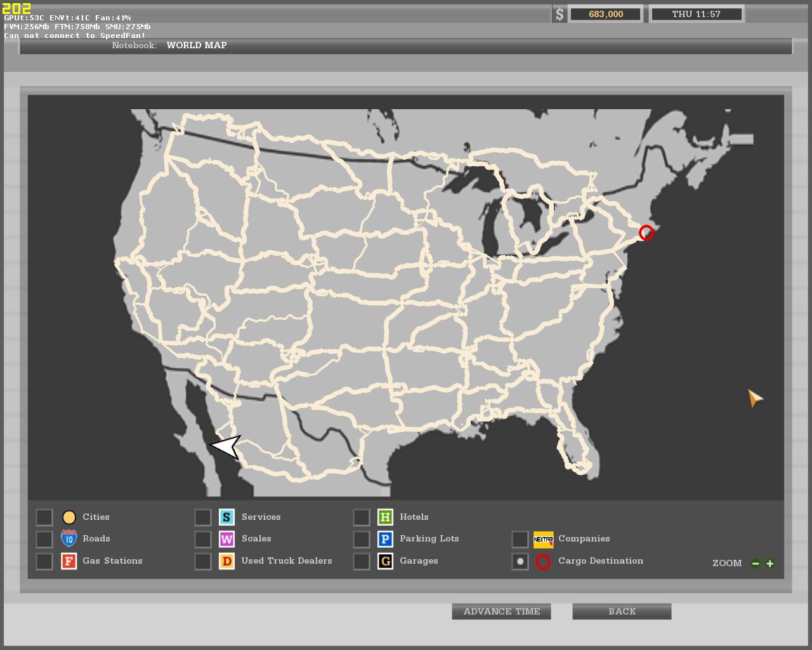Check the Hotels checkbox
The height and width of the screenshot is (650, 812).
tap(362, 517)
